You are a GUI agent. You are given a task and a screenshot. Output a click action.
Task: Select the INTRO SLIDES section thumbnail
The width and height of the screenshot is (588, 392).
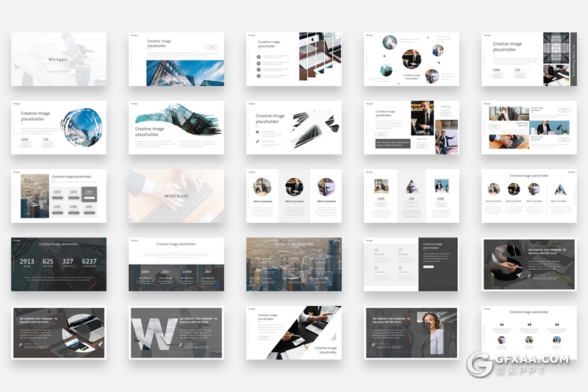[x=176, y=196]
